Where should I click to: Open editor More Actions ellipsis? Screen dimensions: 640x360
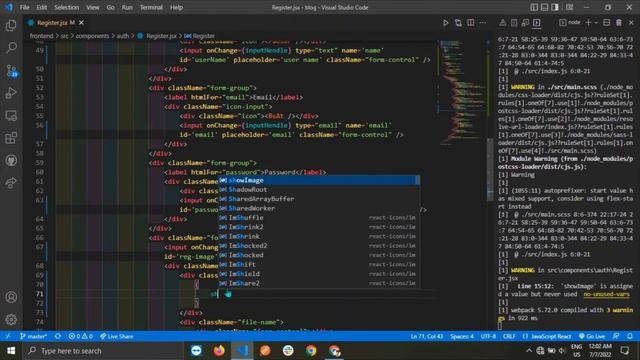(x=483, y=23)
